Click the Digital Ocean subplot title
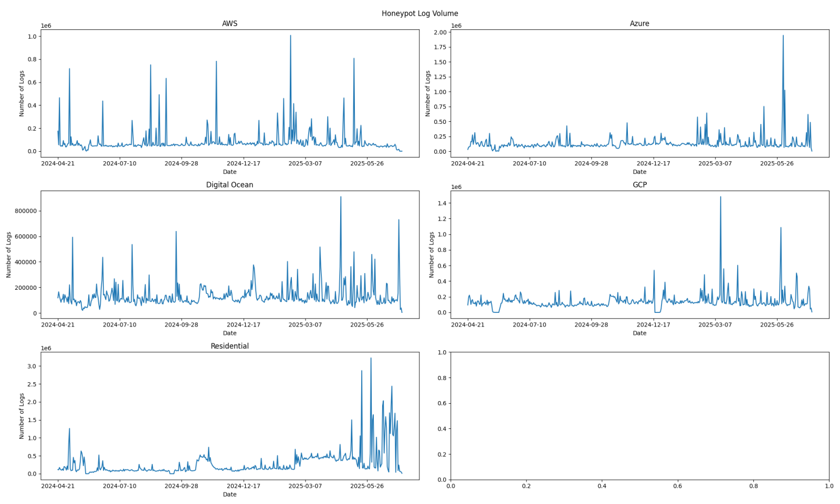Screen dimensions: 840x504 click(x=229, y=185)
